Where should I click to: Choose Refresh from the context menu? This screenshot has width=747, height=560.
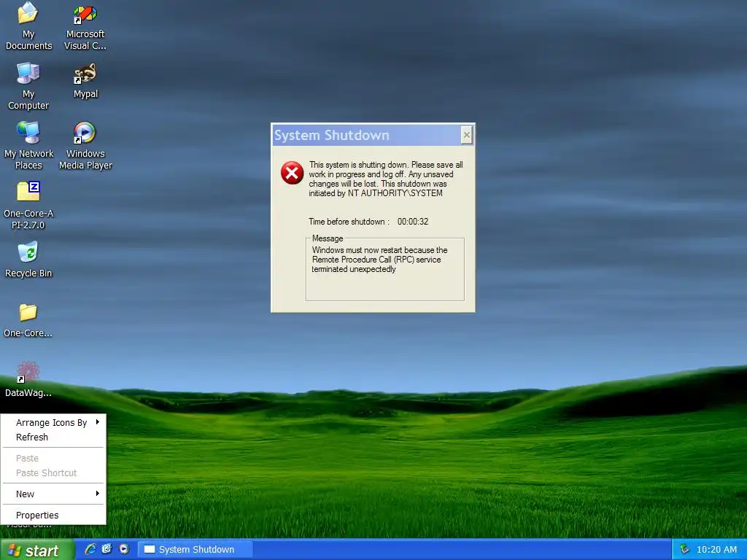pos(53,437)
